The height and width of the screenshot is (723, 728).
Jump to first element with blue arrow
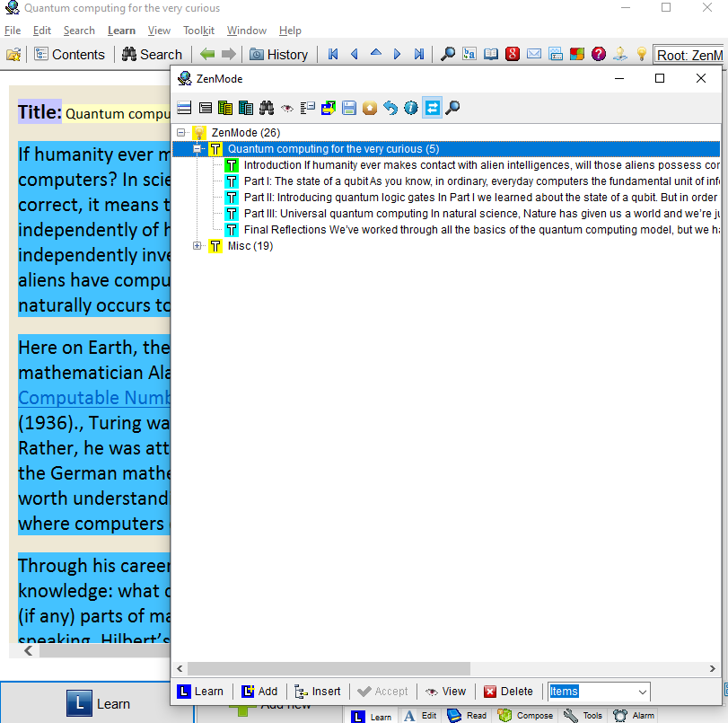[x=333, y=55]
